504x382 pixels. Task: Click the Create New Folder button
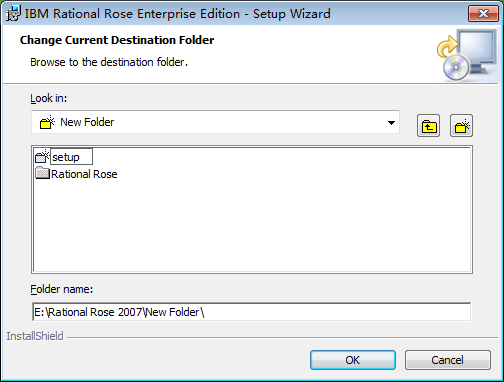point(461,126)
